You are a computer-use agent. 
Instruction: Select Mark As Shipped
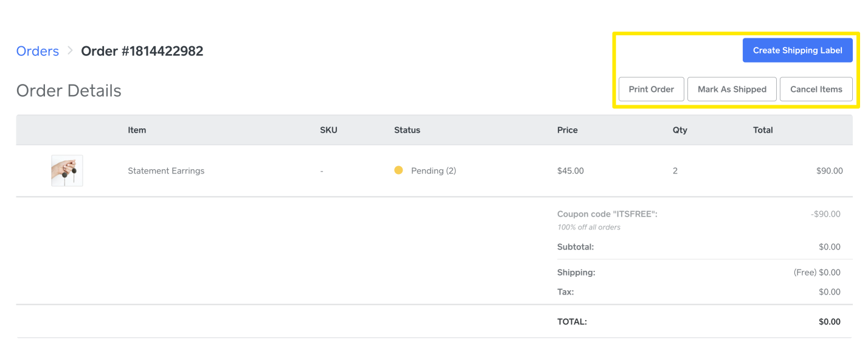[x=732, y=89]
